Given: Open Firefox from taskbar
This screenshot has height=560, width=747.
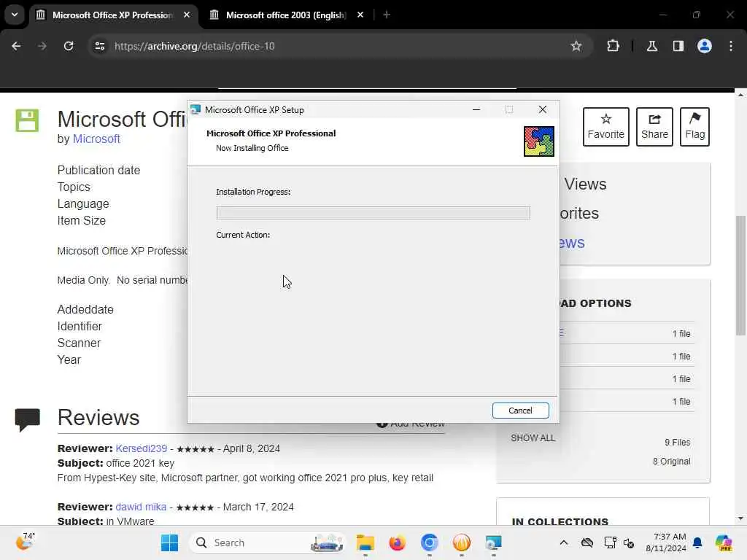Looking at the screenshot, I should pyautogui.click(x=397, y=542).
